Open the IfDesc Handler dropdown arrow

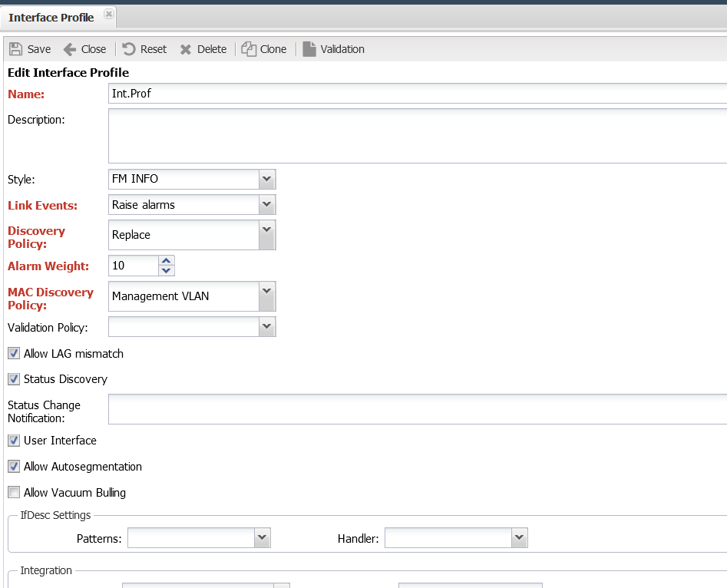tap(519, 537)
